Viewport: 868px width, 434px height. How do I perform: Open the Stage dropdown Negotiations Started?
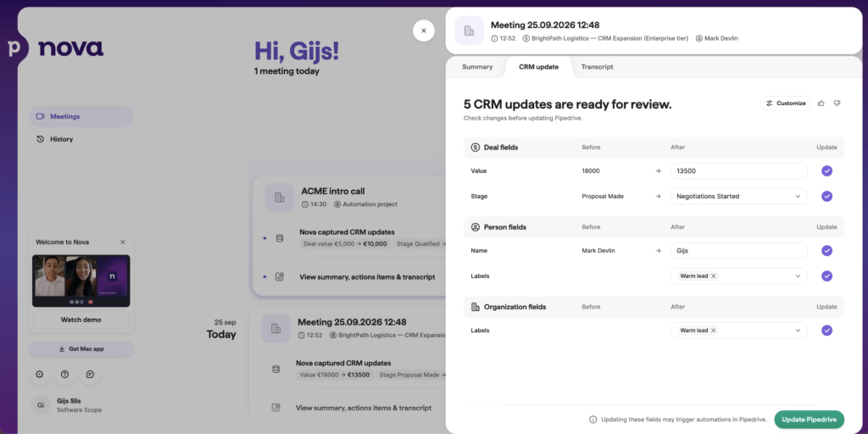738,196
